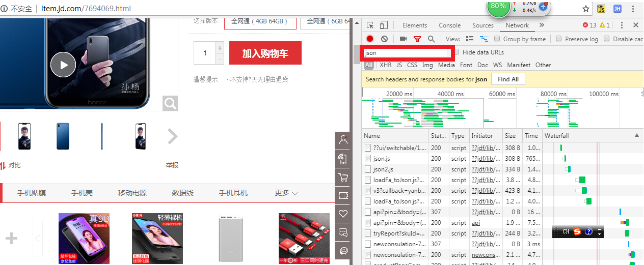Filter requests by Img

click(x=427, y=65)
